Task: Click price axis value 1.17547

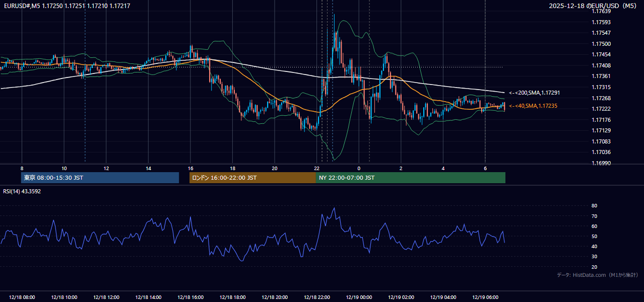Action: coord(601,33)
